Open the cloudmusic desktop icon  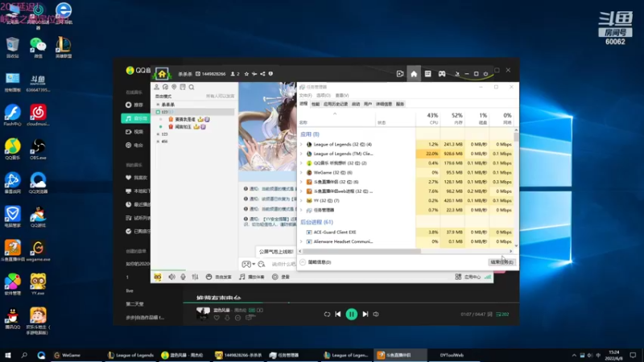point(38,115)
